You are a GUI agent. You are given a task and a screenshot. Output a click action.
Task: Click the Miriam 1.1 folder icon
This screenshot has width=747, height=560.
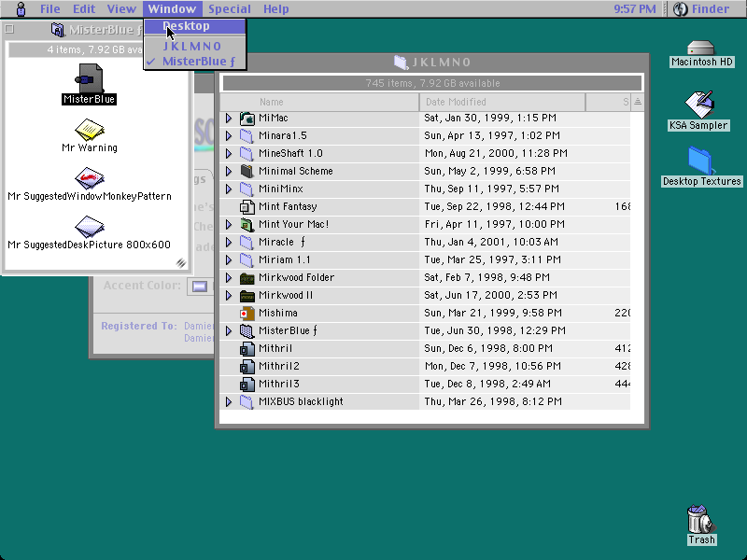point(247,259)
